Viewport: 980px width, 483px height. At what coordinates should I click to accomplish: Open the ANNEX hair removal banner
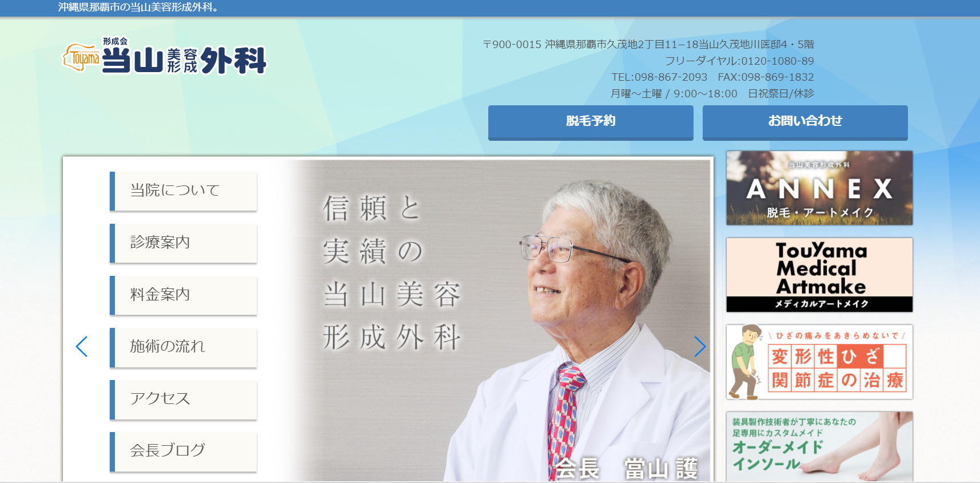[x=819, y=188]
